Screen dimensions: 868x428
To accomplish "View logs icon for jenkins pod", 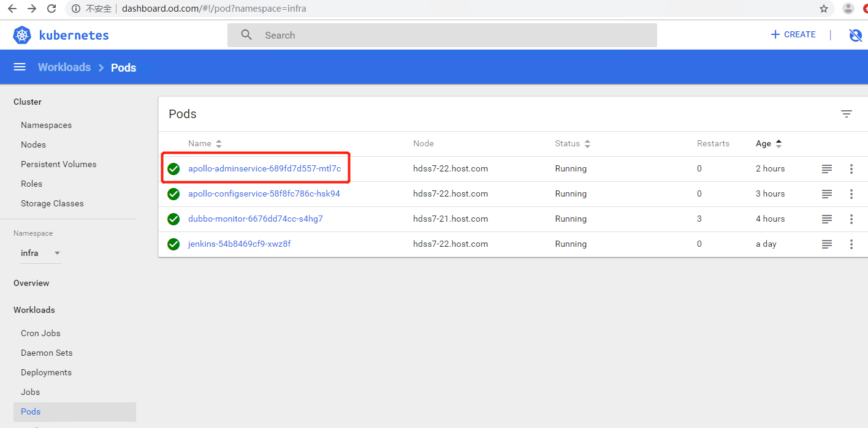I will pyautogui.click(x=826, y=244).
